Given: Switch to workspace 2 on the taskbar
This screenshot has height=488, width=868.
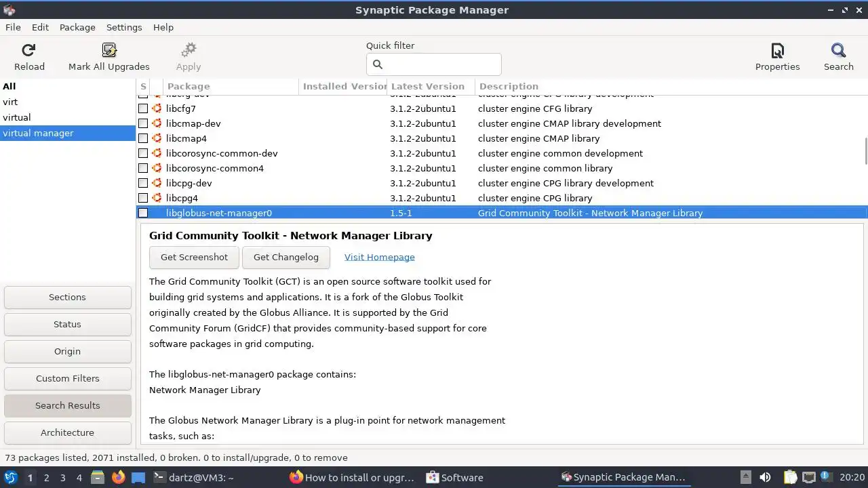Looking at the screenshot, I should [46, 477].
